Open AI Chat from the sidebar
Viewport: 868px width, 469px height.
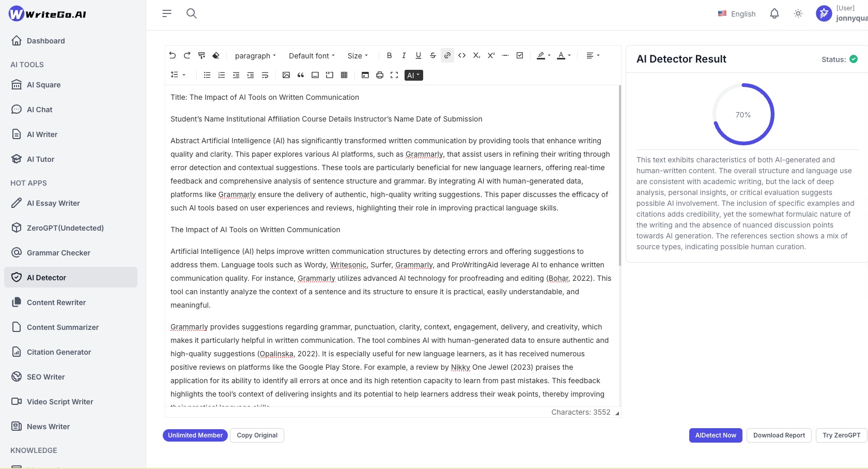pyautogui.click(x=71, y=110)
